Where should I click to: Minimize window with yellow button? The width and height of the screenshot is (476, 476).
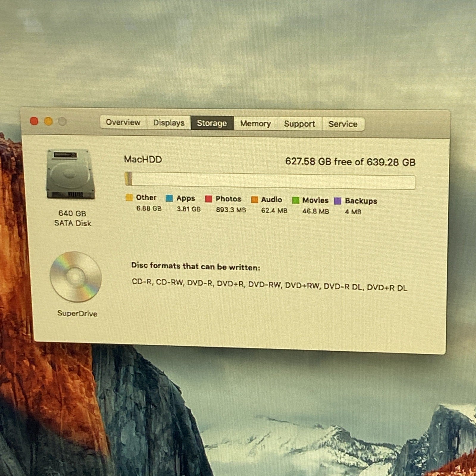click(48, 121)
